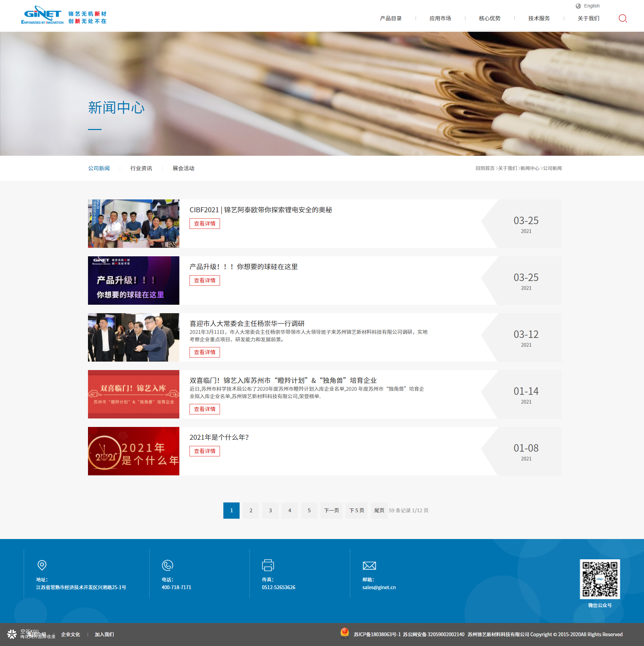Click the address location pin icon
The image size is (644, 646).
pos(42,565)
